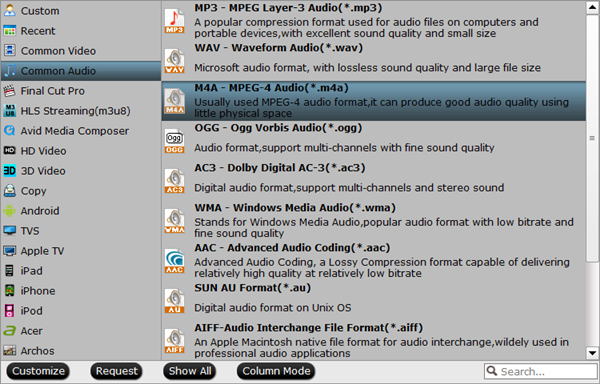Select 'M4A - MPEG-4 Audio(*.m4a)'
600x384 pixels.
click(x=373, y=101)
